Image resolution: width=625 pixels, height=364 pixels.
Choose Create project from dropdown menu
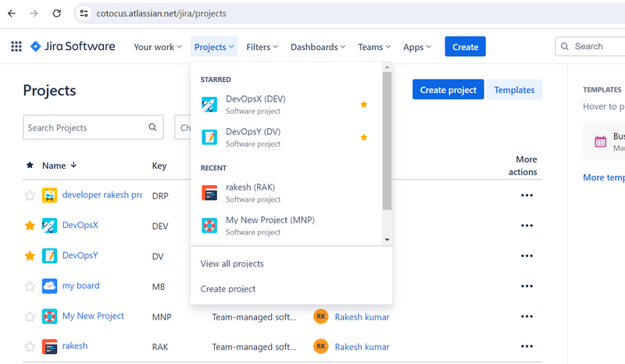point(228,289)
